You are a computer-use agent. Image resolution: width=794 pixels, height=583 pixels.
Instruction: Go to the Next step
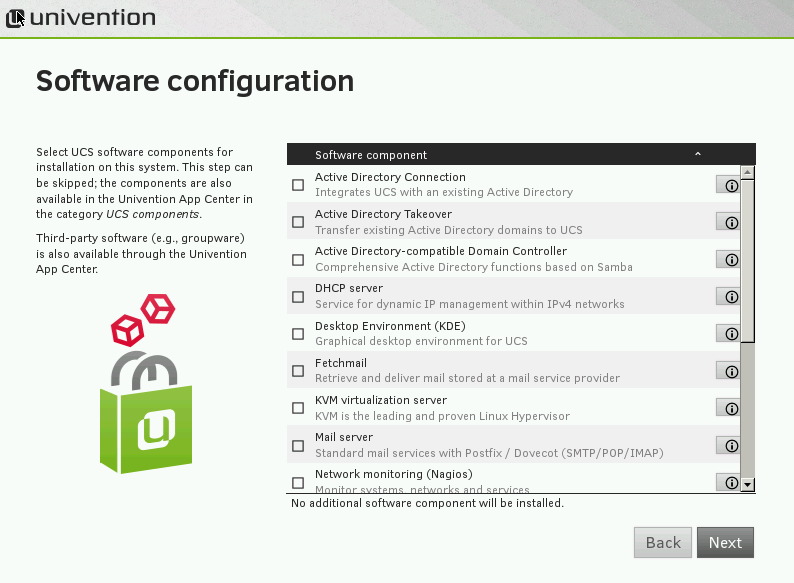tap(725, 542)
